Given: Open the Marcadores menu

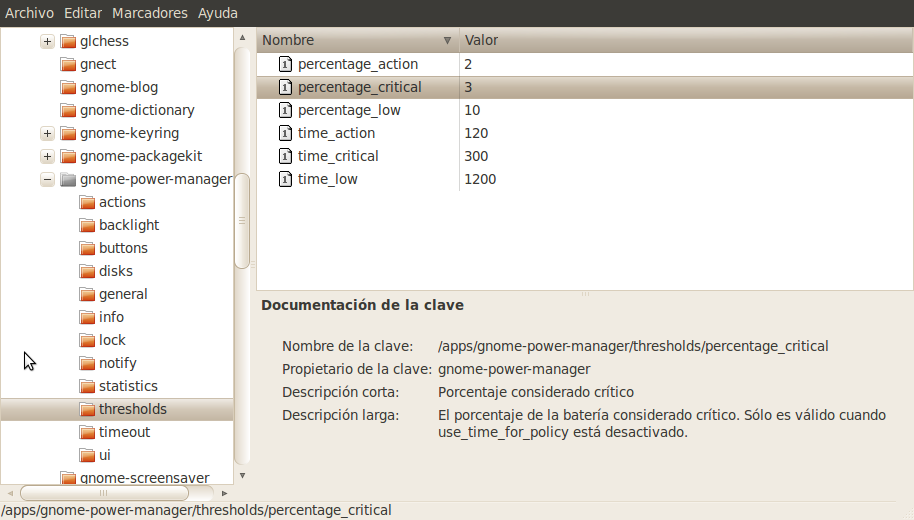Looking at the screenshot, I should [150, 13].
